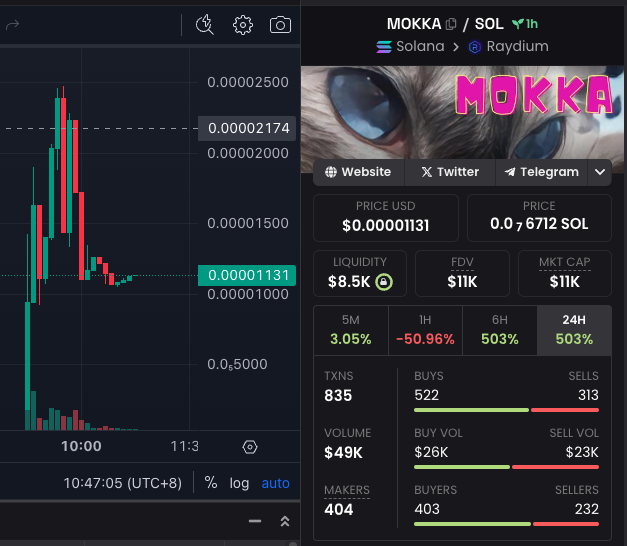Open the Website link button
This screenshot has width=627, height=546.
click(359, 172)
